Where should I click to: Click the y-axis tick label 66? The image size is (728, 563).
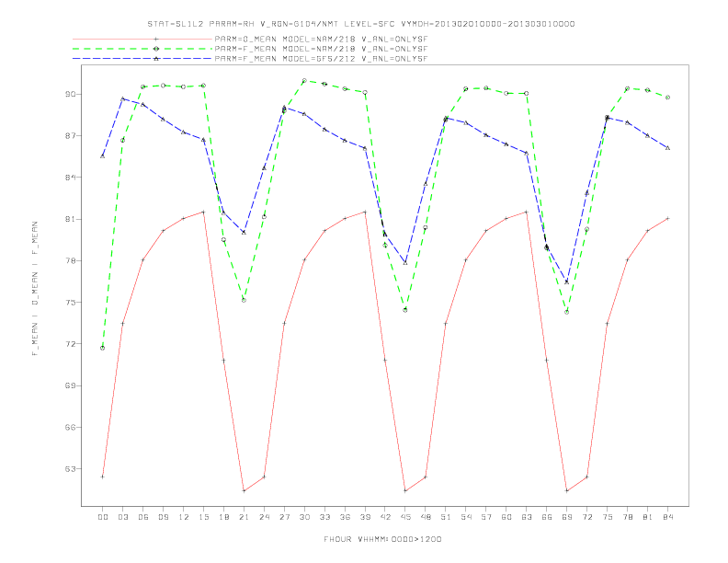[x=71, y=428]
